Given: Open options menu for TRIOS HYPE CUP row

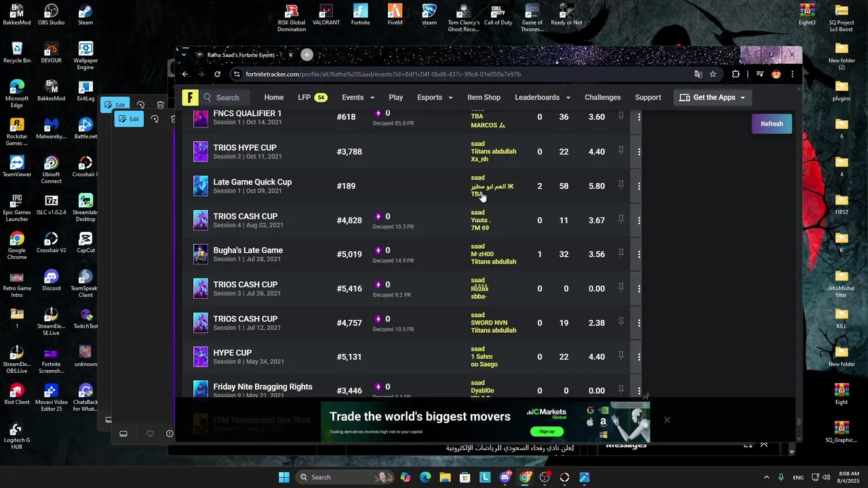Looking at the screenshot, I should (639, 152).
